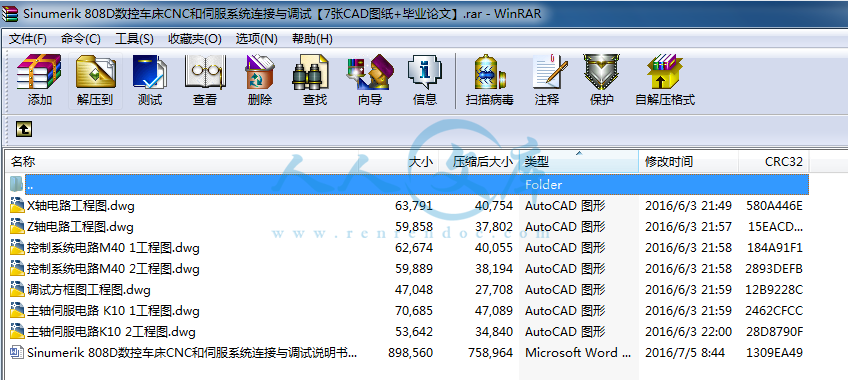Viewport: 848px width, 380px height.
Task: Launch the Wizard (向导) tool
Action: click(370, 72)
